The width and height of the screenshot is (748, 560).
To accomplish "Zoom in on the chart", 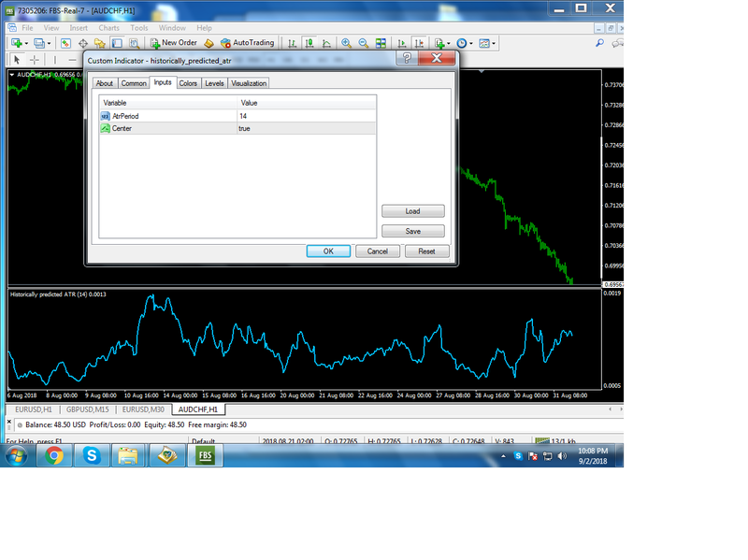I will [346, 43].
